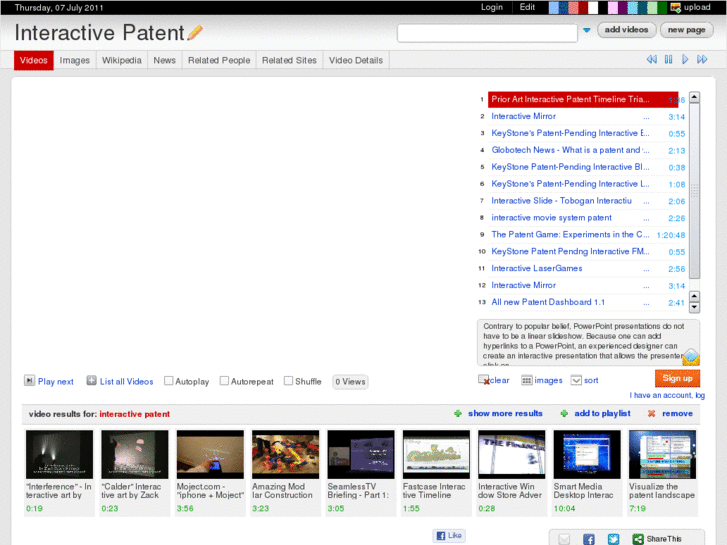727x545 pixels.
Task: Open the sort dropdown icon
Action: click(576, 380)
